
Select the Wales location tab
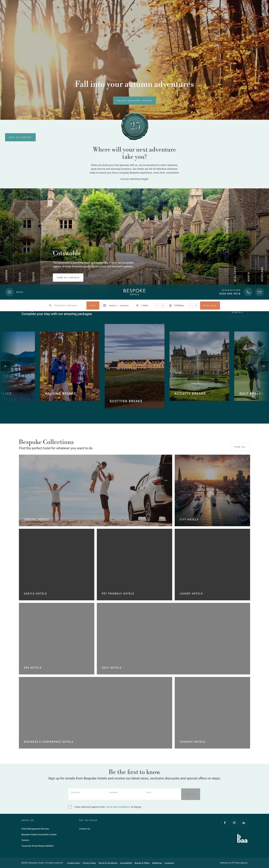(x=20, y=277)
